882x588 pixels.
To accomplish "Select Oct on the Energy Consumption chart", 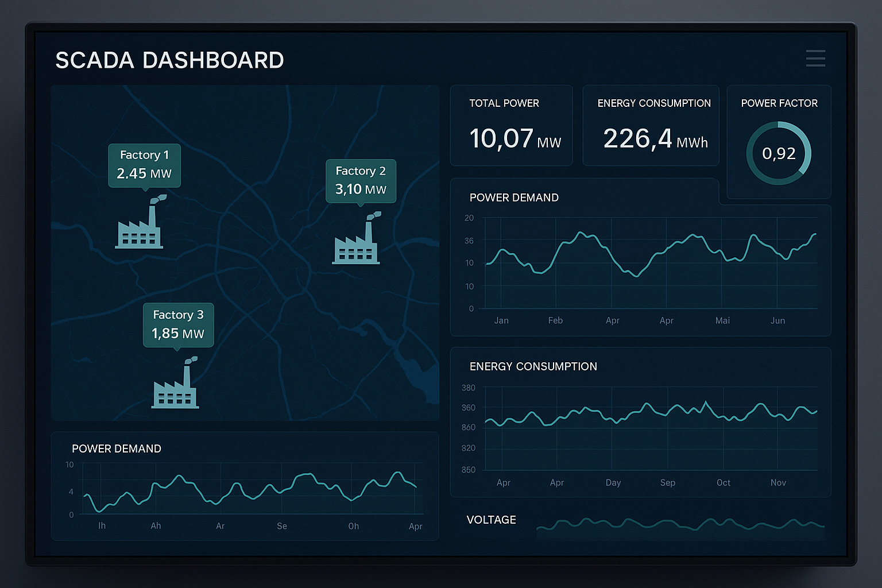I will tap(724, 482).
